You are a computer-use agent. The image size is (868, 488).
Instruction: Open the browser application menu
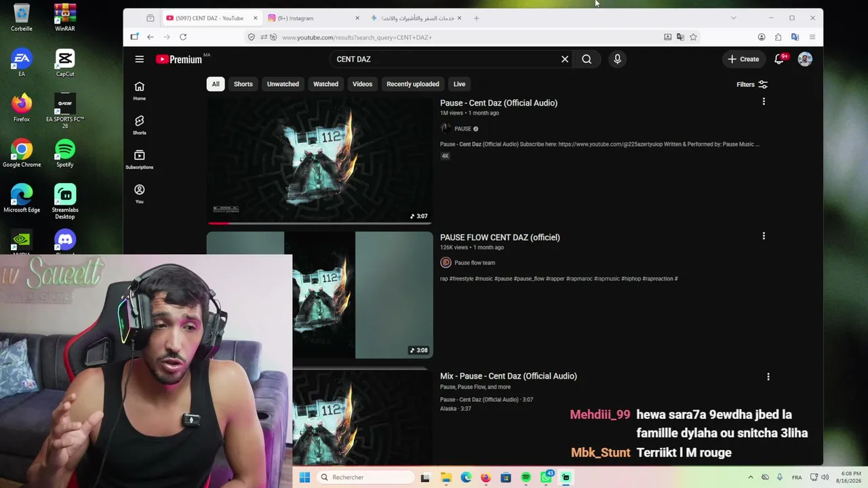coord(812,37)
